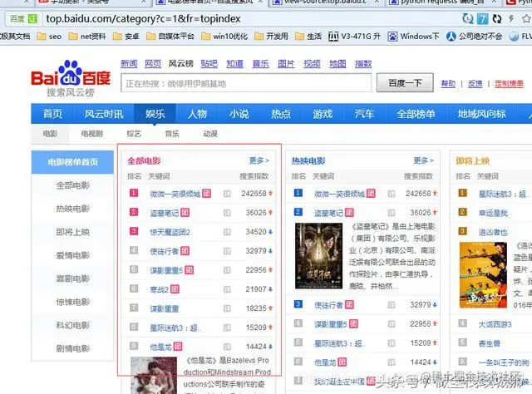
Task: Click 更多 link in 热映电影 panel
Action: [423, 160]
